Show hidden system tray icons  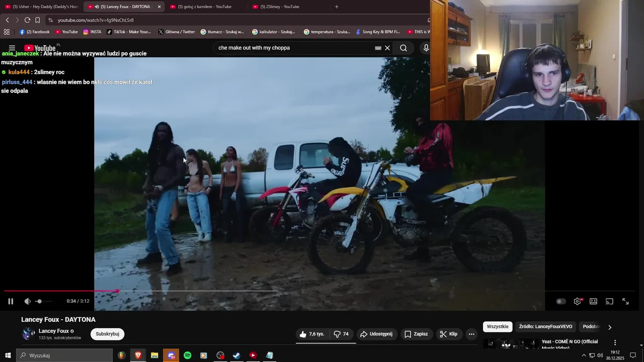(584, 355)
